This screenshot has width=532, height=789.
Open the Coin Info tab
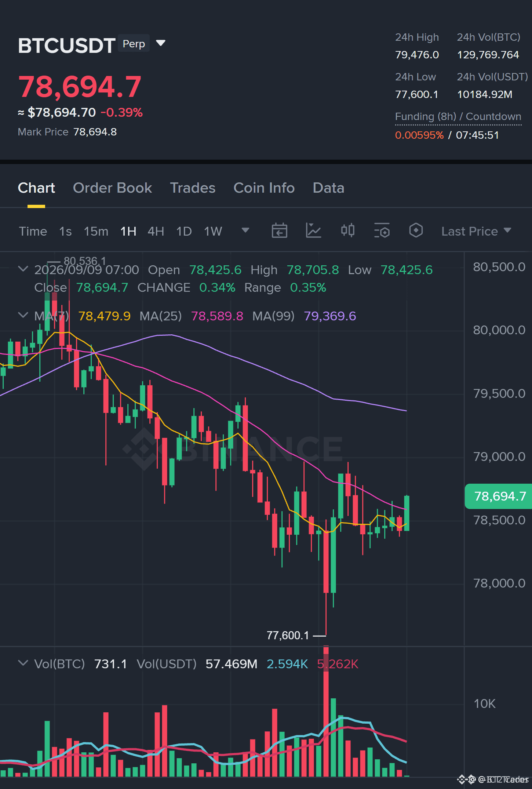[x=264, y=188]
